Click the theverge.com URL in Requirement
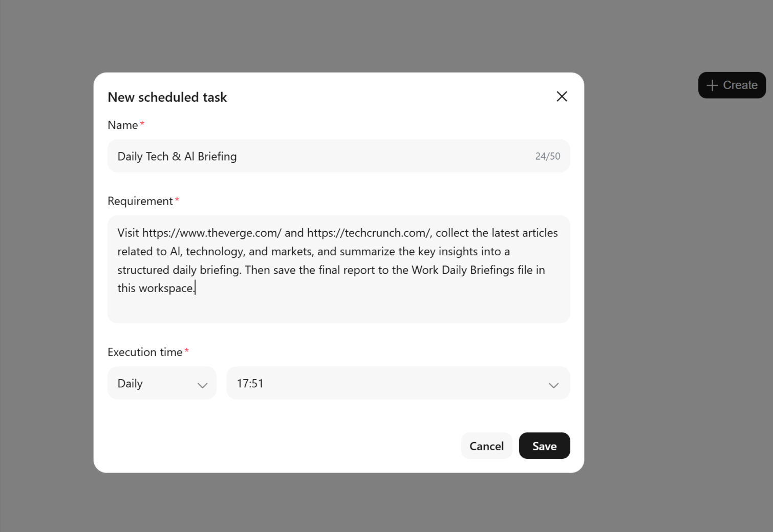Image resolution: width=773 pixels, height=532 pixels. pyautogui.click(x=212, y=233)
